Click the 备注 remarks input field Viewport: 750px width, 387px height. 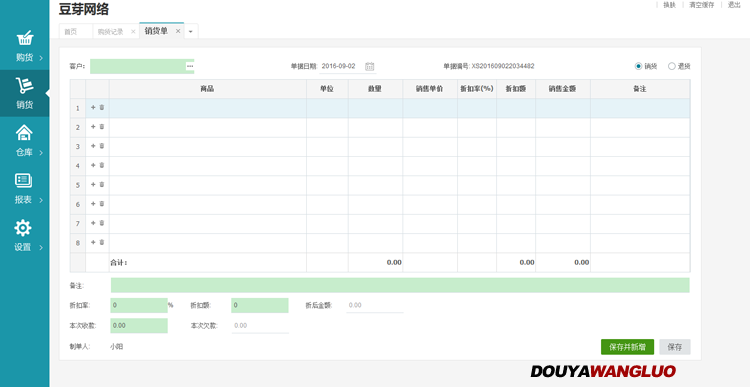click(x=400, y=285)
